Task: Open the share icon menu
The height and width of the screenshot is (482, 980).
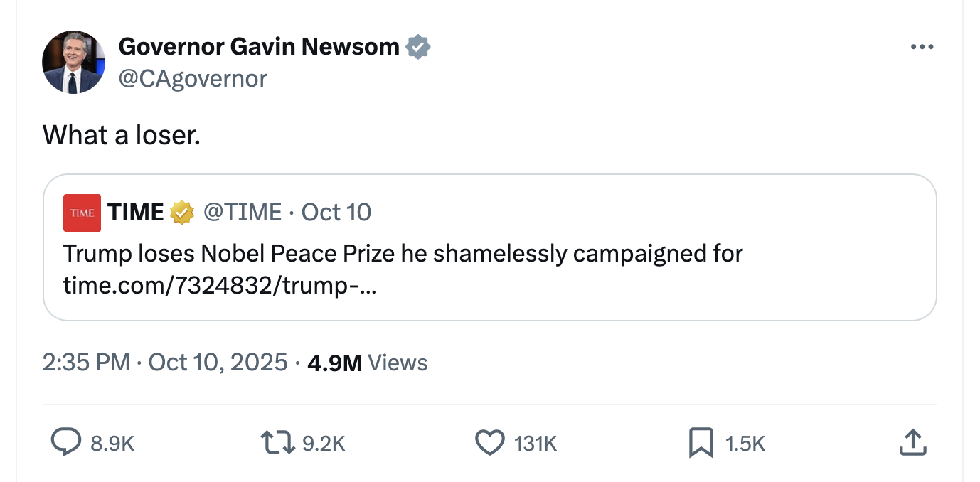Action: coord(912,443)
